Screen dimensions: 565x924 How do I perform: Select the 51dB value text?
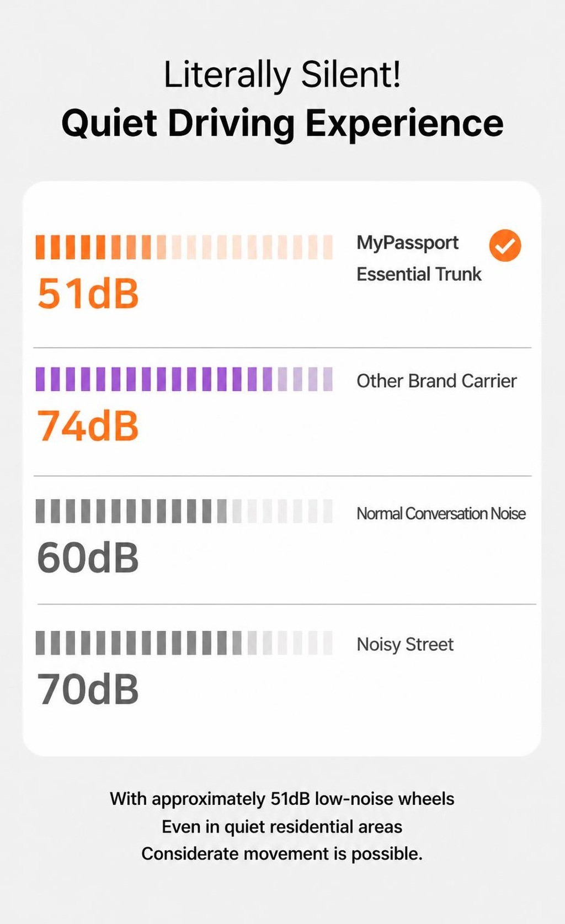(88, 293)
